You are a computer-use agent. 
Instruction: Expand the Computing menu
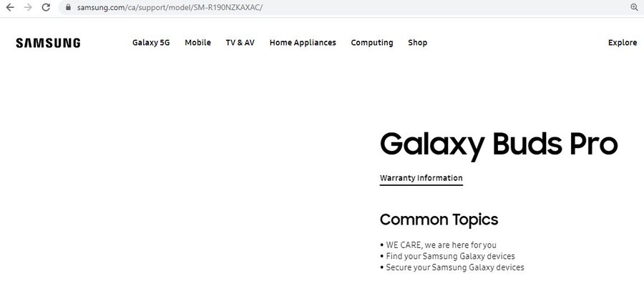[371, 43]
